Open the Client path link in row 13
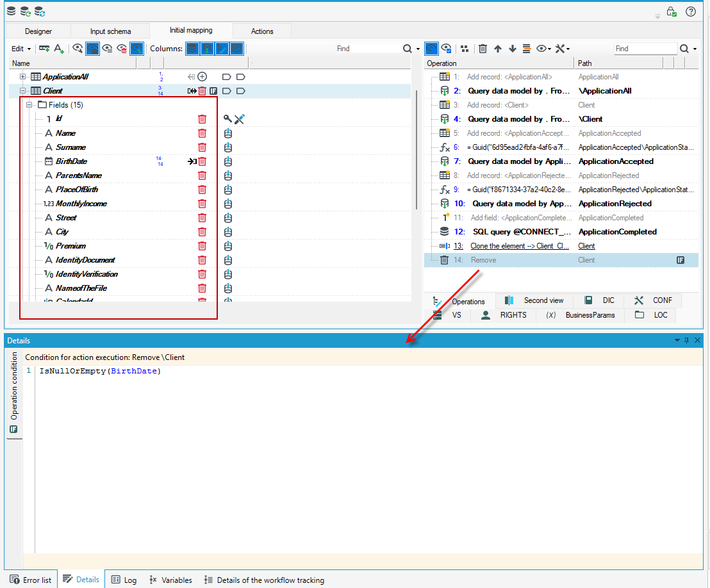The height and width of the screenshot is (588, 710). pos(586,246)
